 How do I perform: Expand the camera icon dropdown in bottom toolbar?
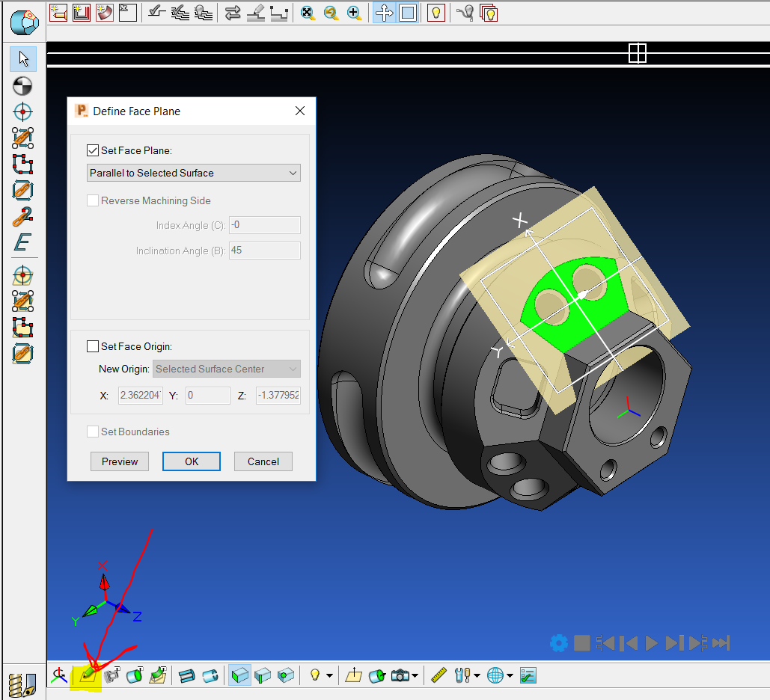414,675
